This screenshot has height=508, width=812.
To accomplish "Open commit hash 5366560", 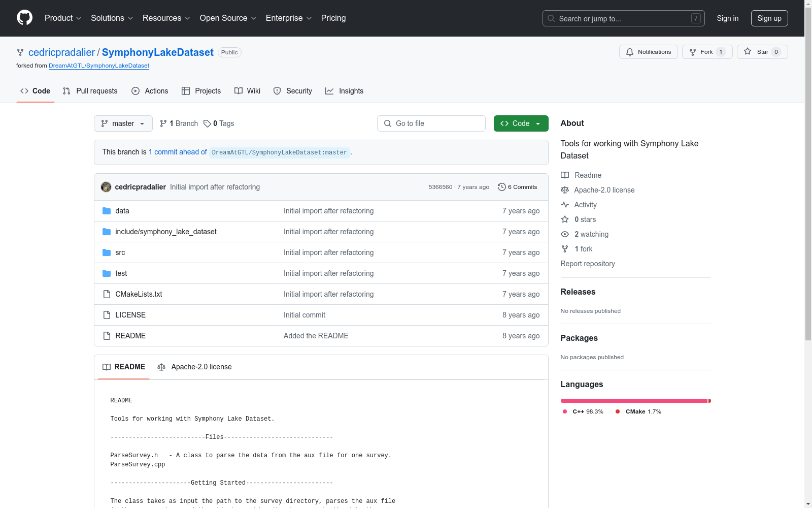I will (x=441, y=187).
